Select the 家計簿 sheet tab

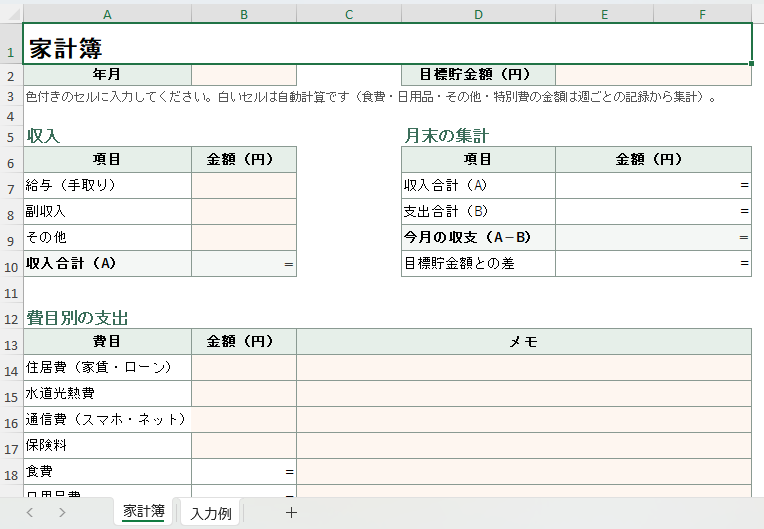tap(143, 511)
